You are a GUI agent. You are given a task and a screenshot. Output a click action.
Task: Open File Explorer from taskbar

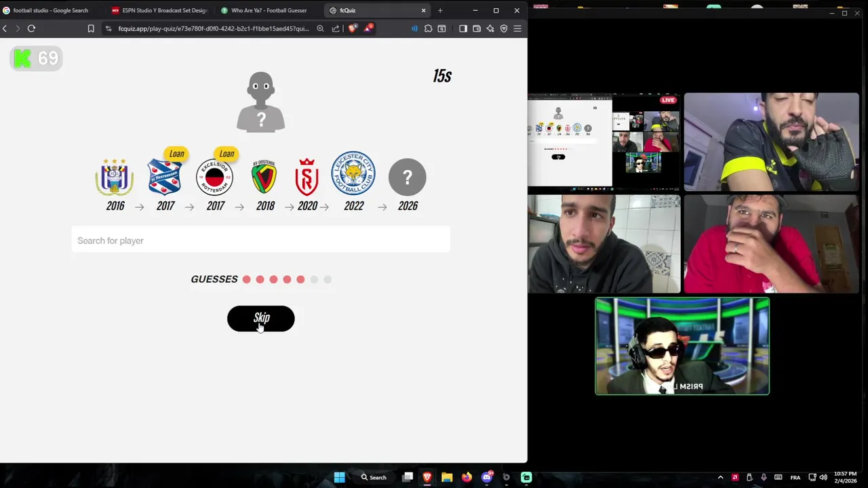tap(447, 477)
